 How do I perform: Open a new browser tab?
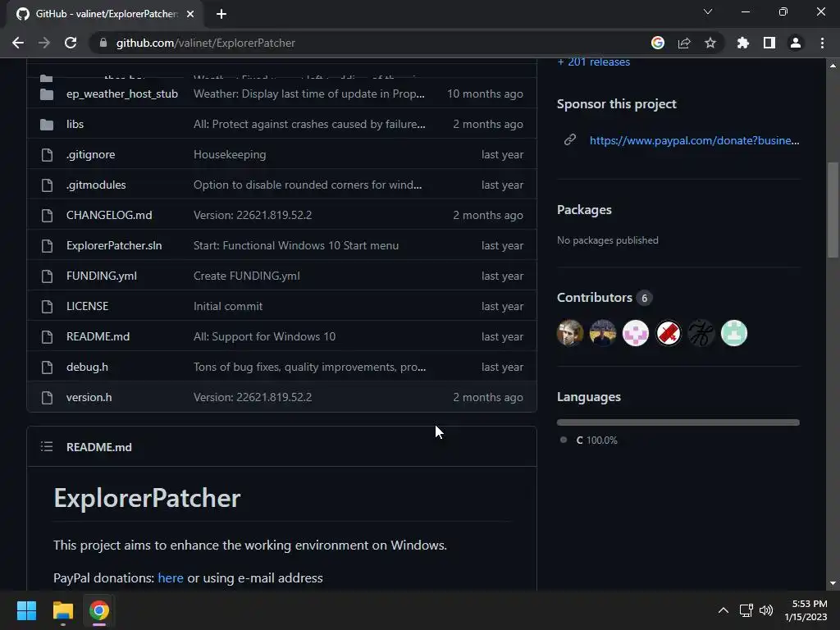click(x=221, y=14)
